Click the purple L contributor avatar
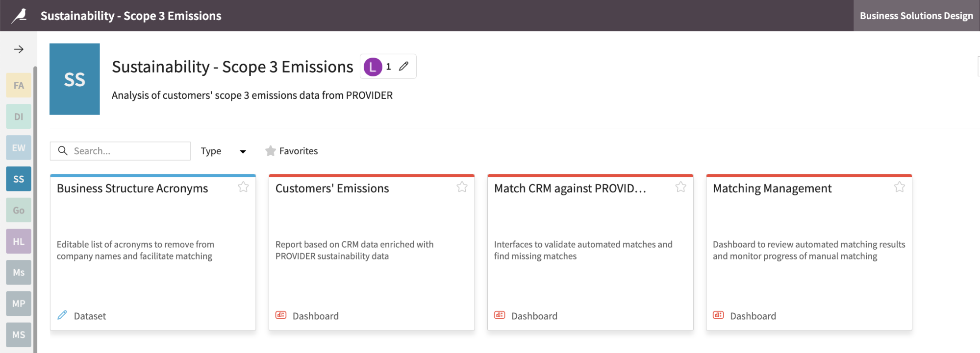 tap(374, 66)
